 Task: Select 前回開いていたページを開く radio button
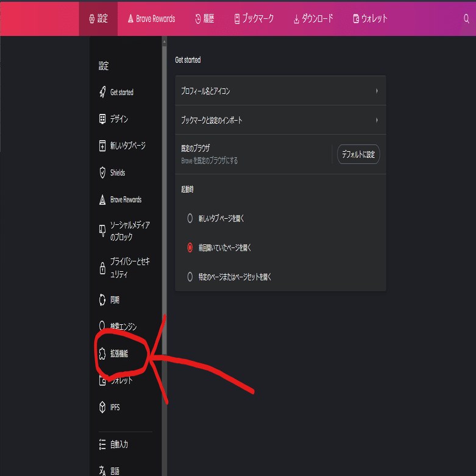click(190, 247)
